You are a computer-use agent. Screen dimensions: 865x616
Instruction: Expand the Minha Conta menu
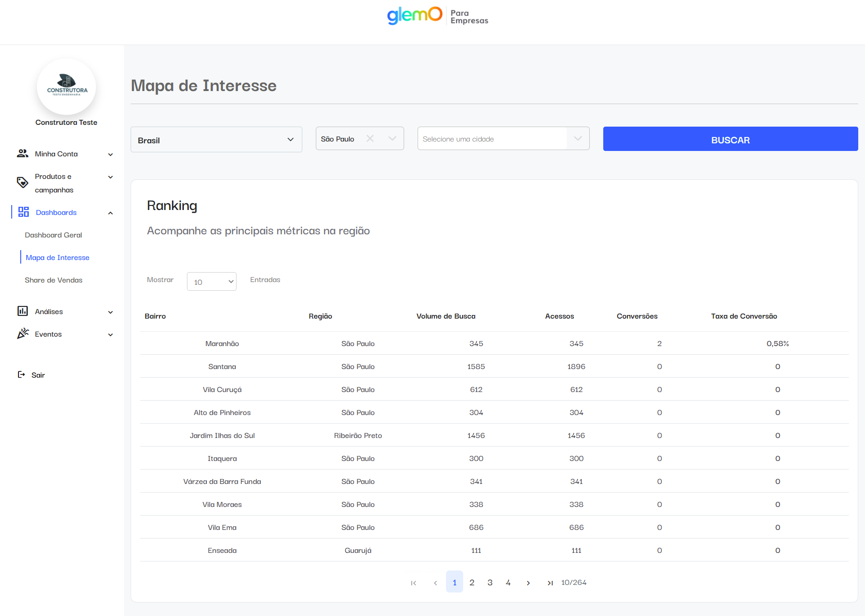click(110, 154)
